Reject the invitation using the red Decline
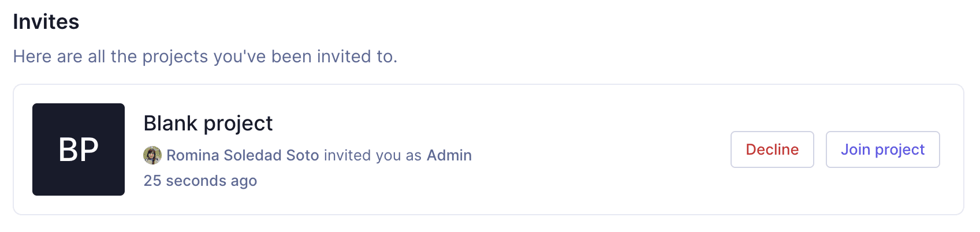The height and width of the screenshot is (232, 980). tap(772, 149)
